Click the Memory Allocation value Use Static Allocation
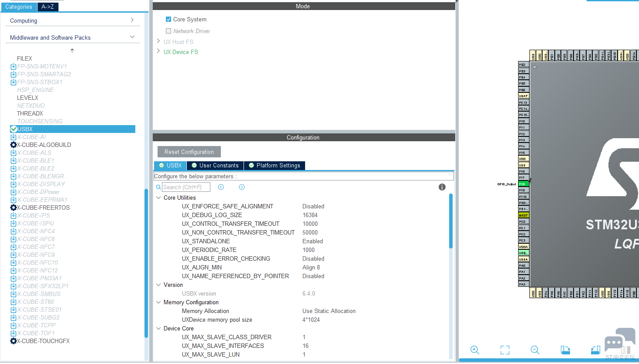The width and height of the screenshot is (639, 364). [329, 311]
